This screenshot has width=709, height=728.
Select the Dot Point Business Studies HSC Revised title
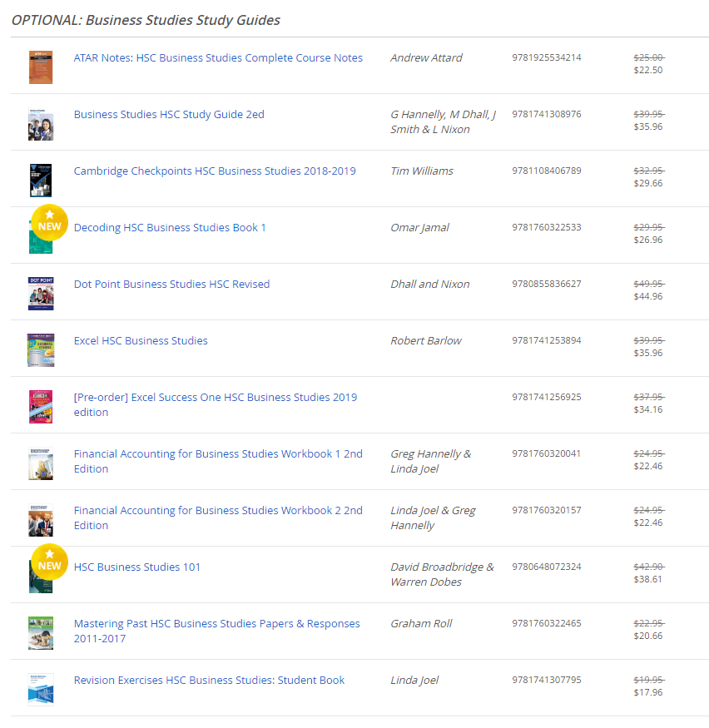(171, 285)
